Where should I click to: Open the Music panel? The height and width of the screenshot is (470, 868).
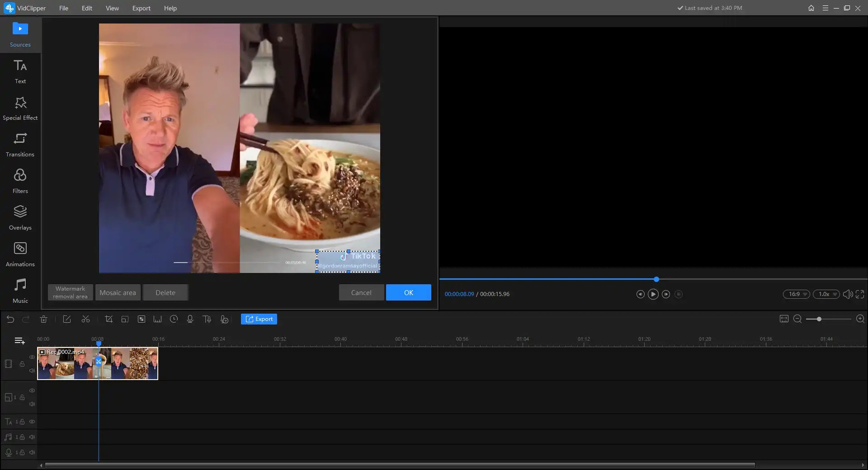[20, 291]
